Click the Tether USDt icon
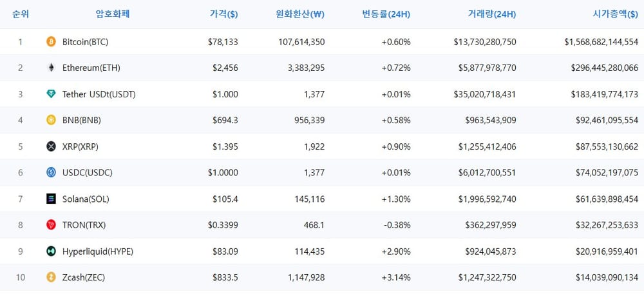Viewport: 644px width, 296px height. [51, 94]
